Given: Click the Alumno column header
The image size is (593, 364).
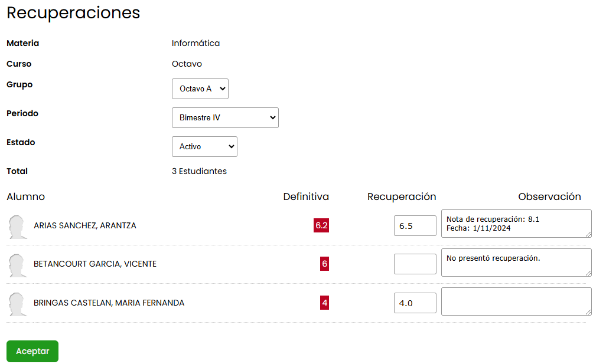Looking at the screenshot, I should tap(26, 196).
